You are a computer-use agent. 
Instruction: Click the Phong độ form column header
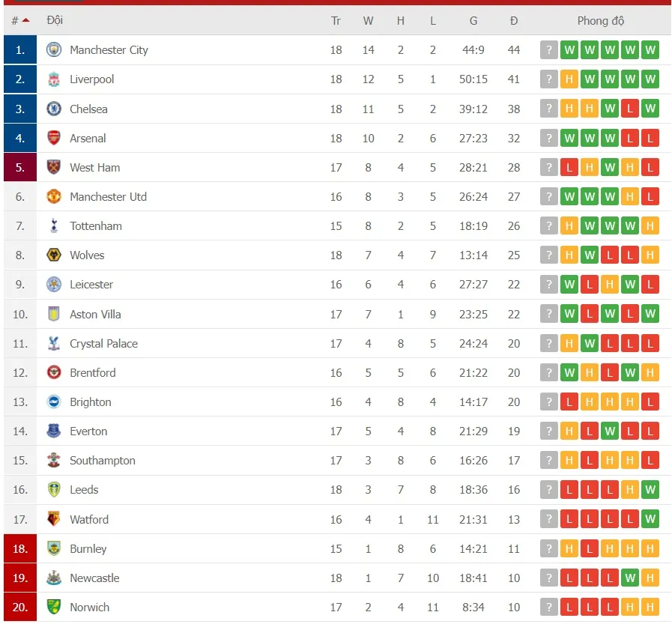pyautogui.click(x=600, y=21)
